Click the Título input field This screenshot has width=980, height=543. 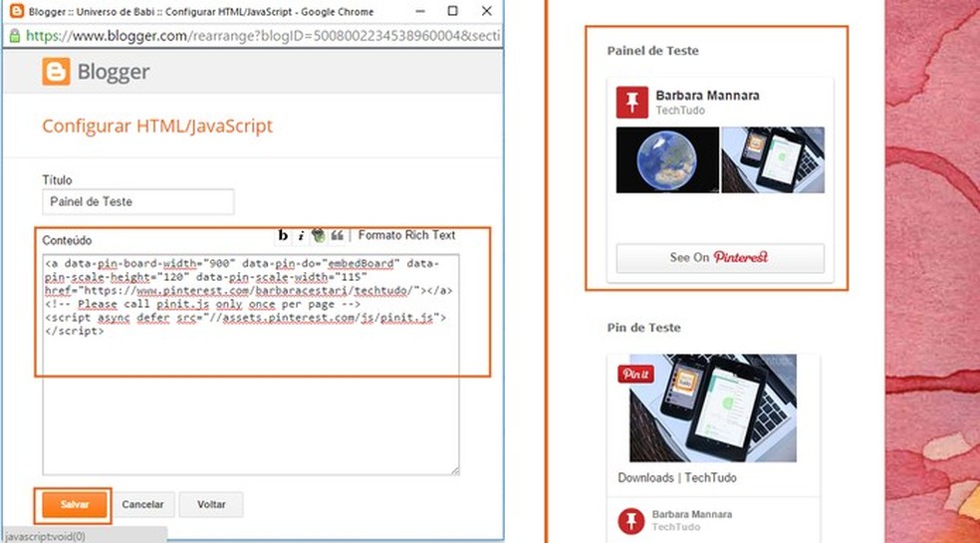(138, 202)
